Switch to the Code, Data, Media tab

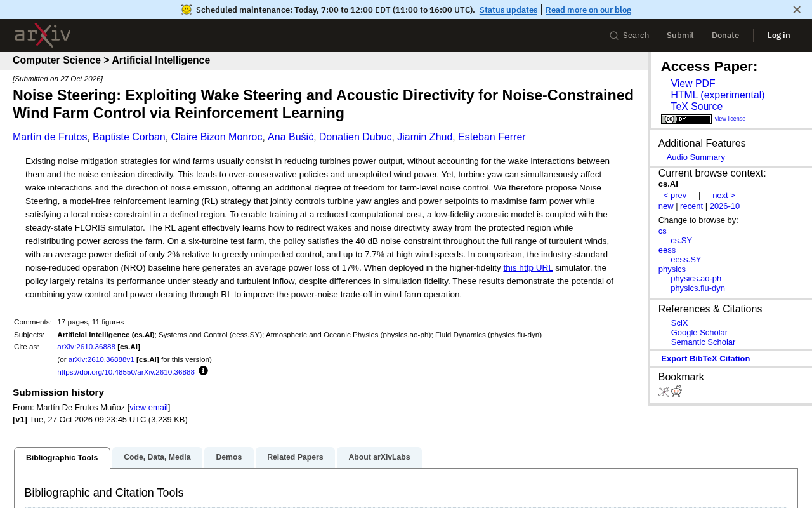tap(157, 457)
